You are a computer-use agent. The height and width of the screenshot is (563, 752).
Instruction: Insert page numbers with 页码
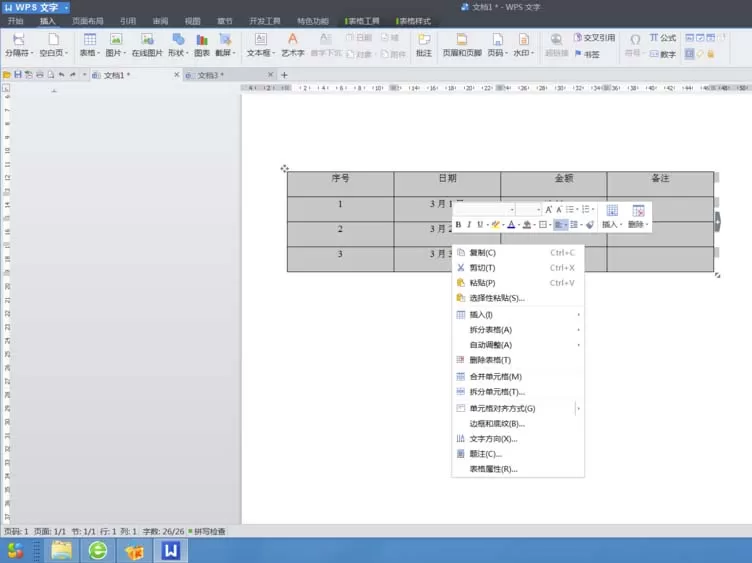[x=497, y=46]
